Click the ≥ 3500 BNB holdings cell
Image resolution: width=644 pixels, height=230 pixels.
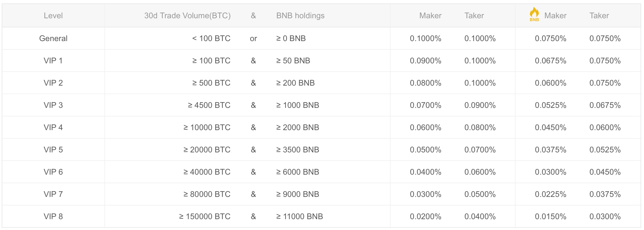(297, 150)
